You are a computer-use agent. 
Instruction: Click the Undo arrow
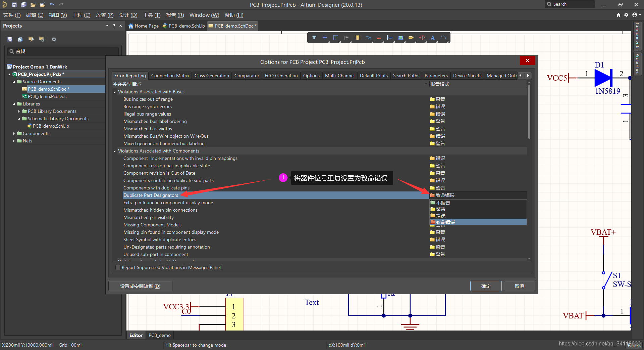[x=52, y=5]
